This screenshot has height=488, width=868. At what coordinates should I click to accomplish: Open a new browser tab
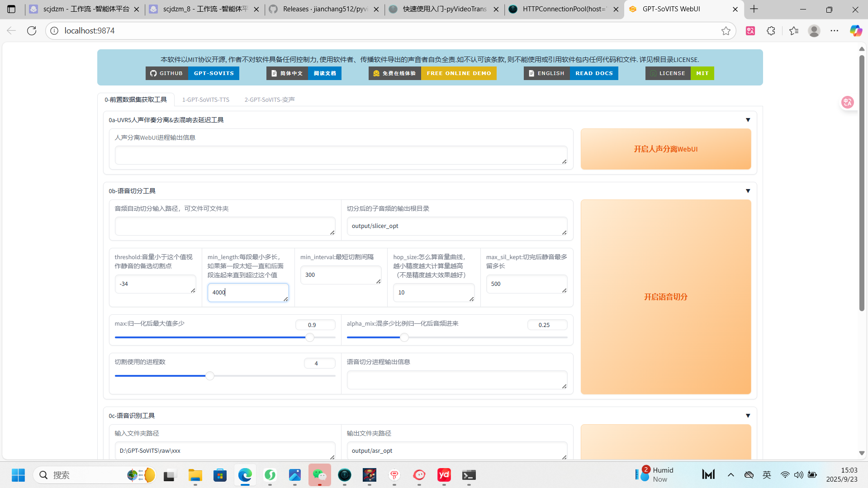[x=754, y=9]
